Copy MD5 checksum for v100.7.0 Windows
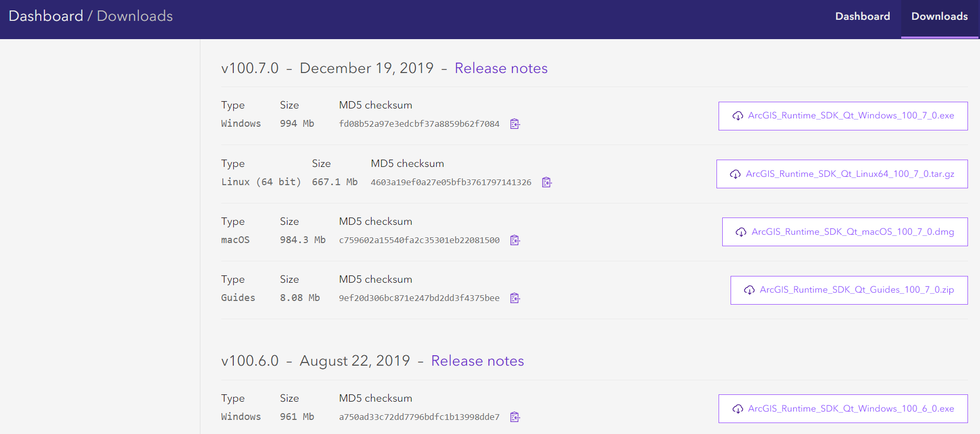The width and height of the screenshot is (980, 434). click(515, 124)
